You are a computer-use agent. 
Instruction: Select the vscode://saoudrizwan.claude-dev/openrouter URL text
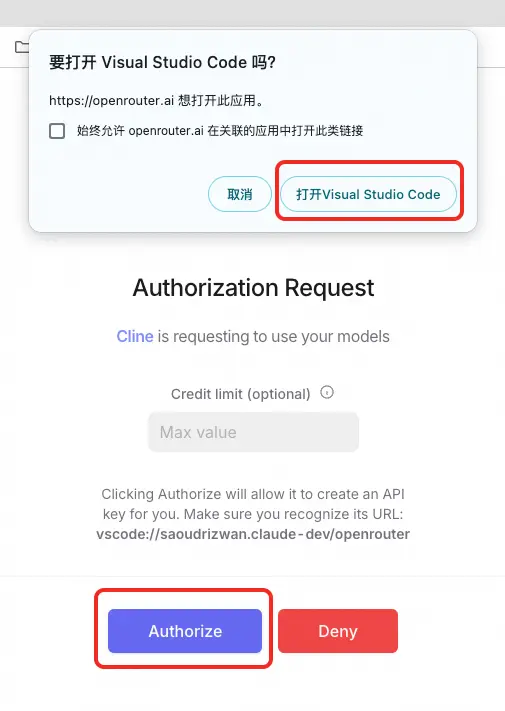[253, 534]
